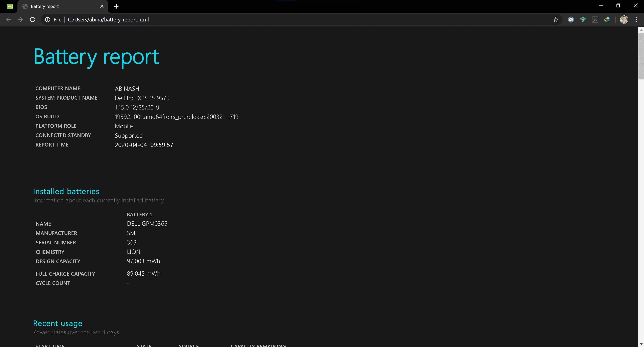Navigate forward a page

(20, 19)
